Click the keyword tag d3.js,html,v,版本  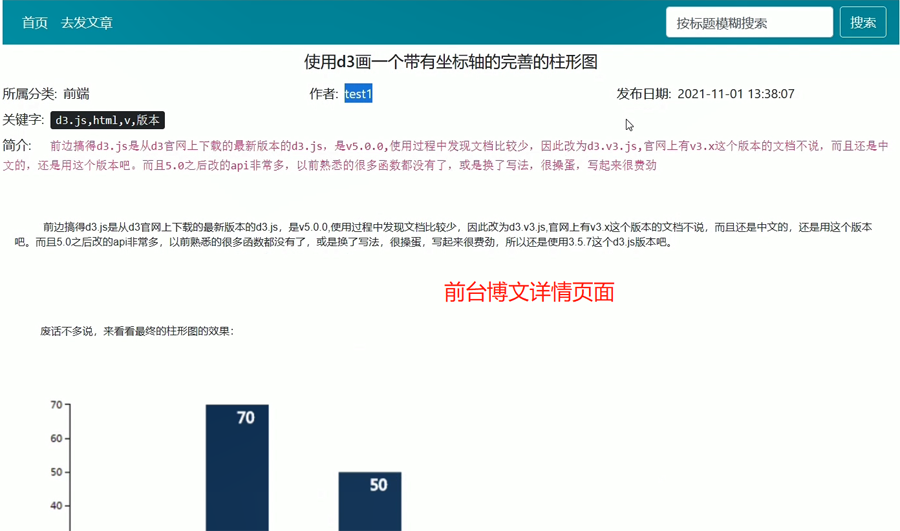[107, 120]
